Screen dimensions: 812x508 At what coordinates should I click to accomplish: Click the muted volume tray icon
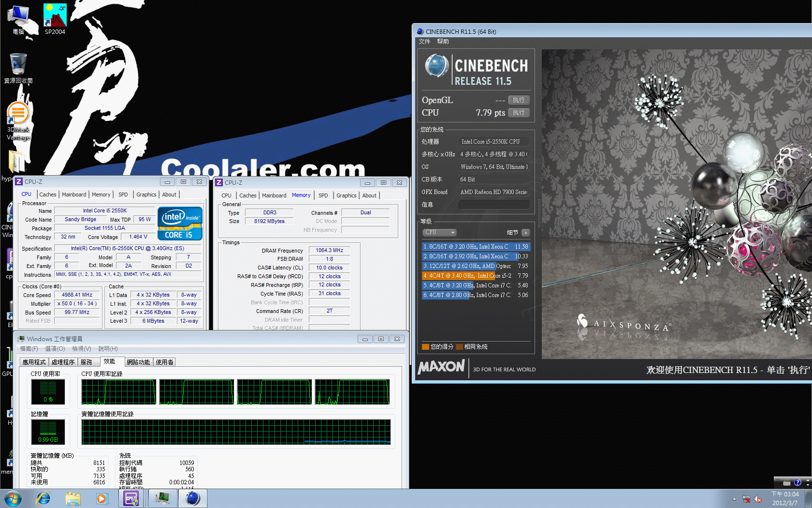click(x=758, y=499)
